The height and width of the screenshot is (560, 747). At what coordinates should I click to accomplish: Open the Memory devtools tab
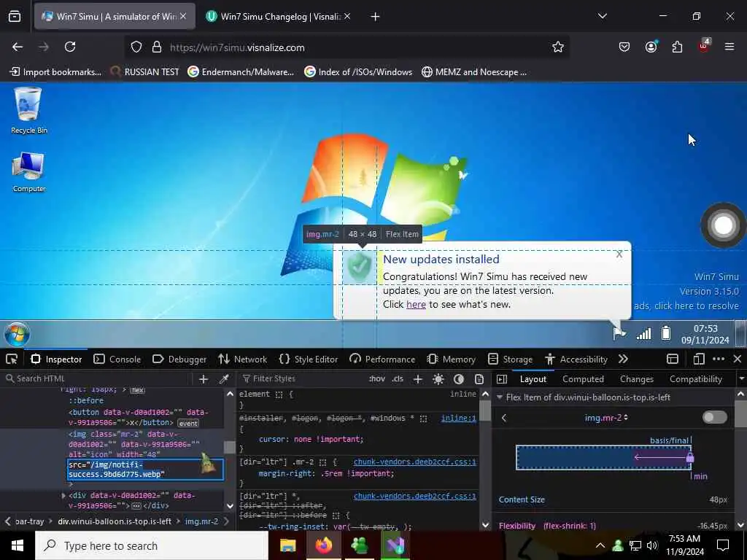coord(451,359)
